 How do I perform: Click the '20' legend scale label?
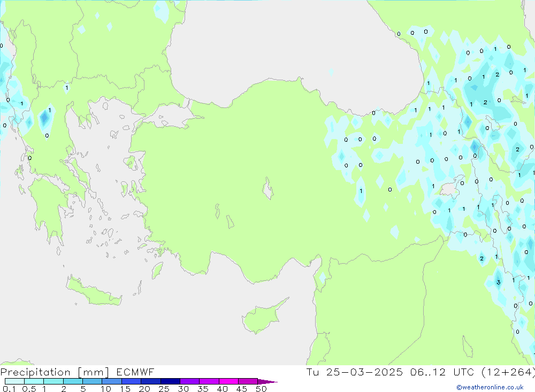[x=144, y=389]
